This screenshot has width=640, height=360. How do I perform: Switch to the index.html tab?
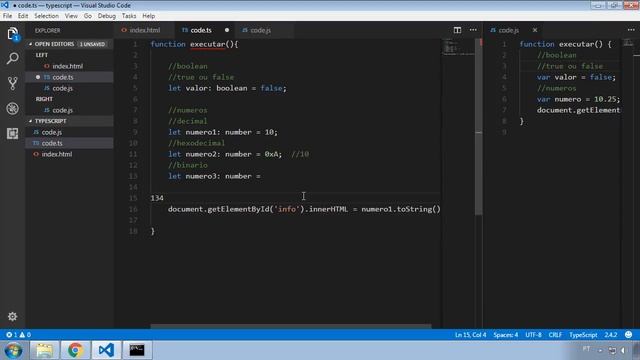pyautogui.click(x=144, y=30)
